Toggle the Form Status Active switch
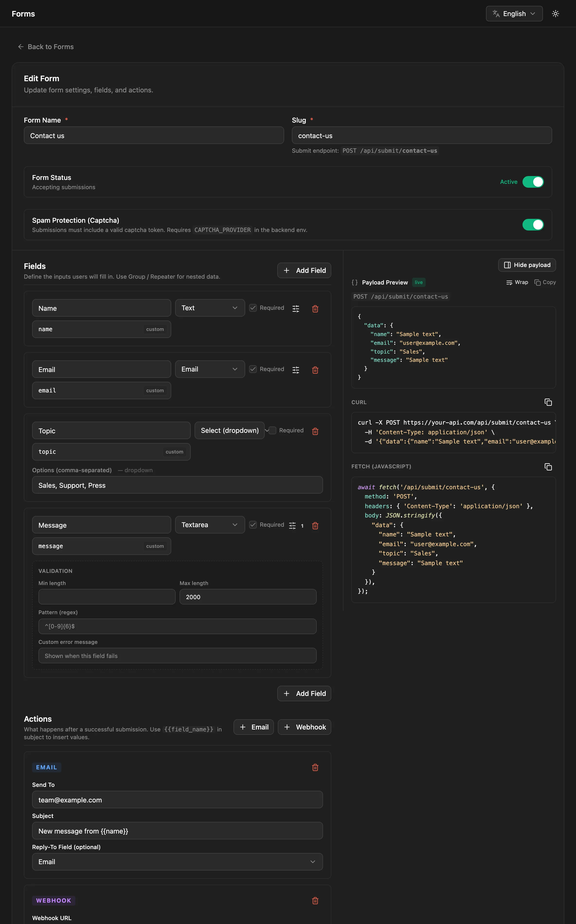 (x=532, y=182)
